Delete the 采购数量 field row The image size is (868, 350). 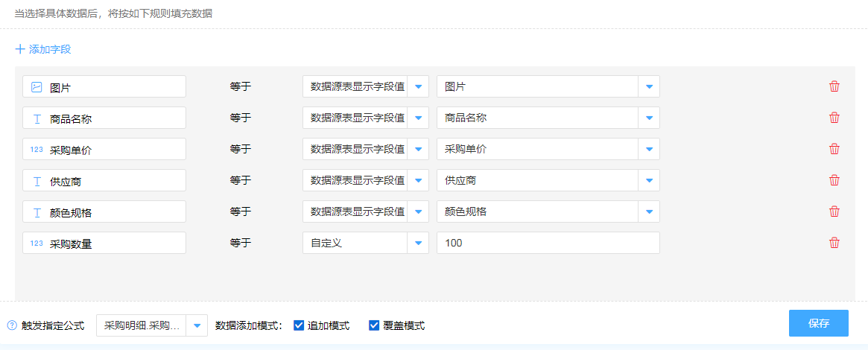[834, 243]
